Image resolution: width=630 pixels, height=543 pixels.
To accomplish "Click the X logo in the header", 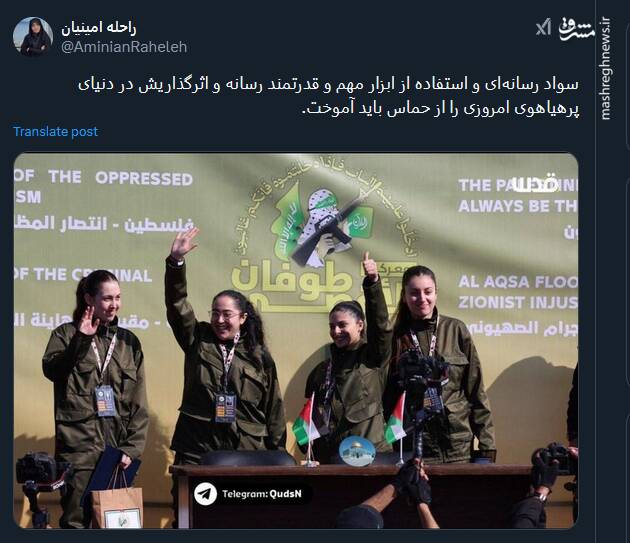I will [x=543, y=28].
